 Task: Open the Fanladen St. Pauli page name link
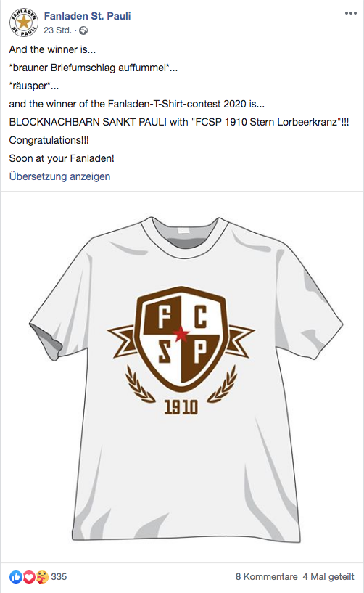pos(87,16)
